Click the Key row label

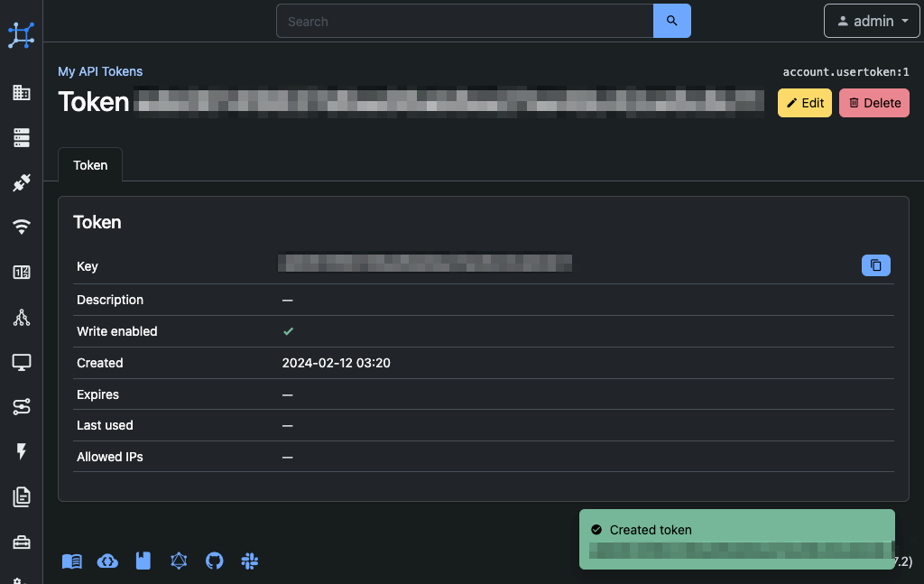tap(88, 266)
